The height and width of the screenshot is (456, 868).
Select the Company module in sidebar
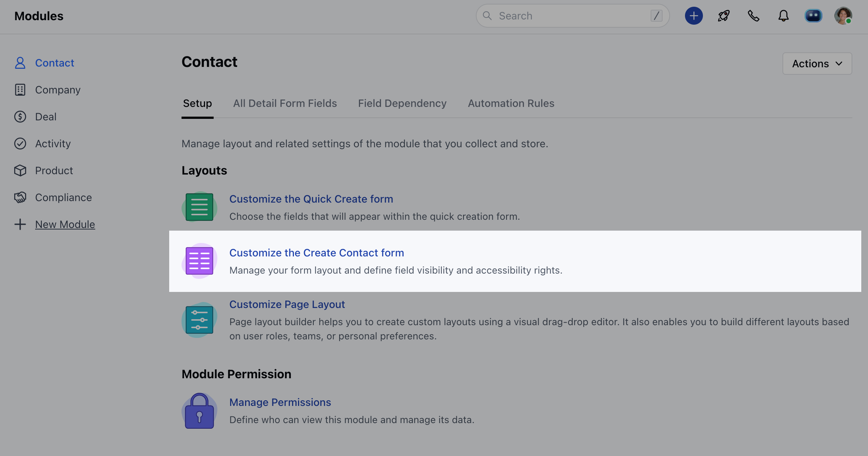pyautogui.click(x=58, y=90)
